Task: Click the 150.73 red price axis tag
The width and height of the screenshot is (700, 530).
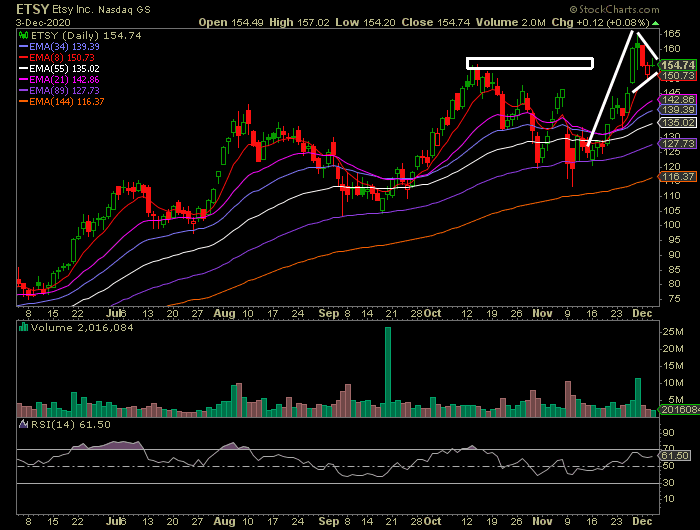Action: 678,76
